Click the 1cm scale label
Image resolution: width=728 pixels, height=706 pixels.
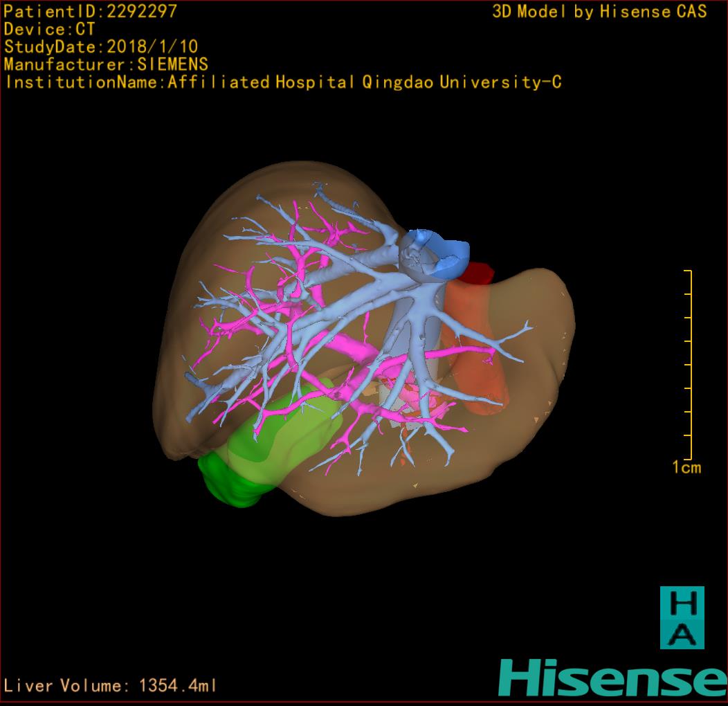(x=686, y=467)
